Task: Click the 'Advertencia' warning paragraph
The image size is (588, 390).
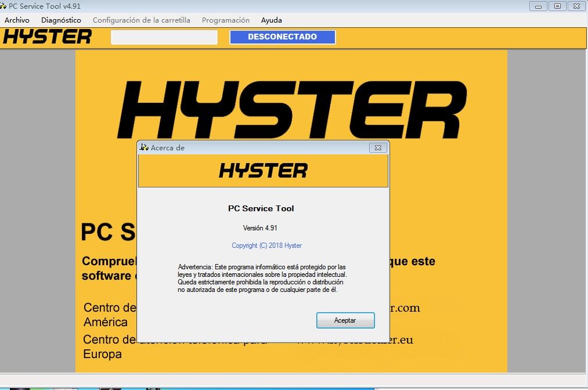Action: coord(262,278)
